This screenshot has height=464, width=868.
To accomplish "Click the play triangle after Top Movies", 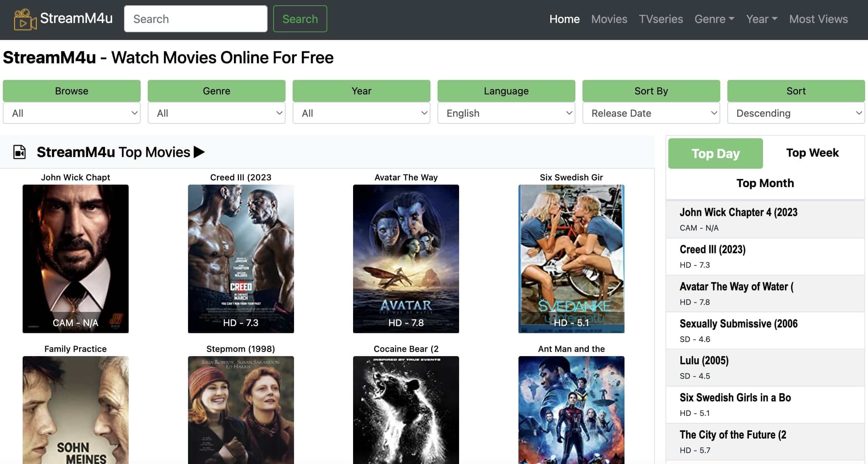I will click(x=199, y=152).
